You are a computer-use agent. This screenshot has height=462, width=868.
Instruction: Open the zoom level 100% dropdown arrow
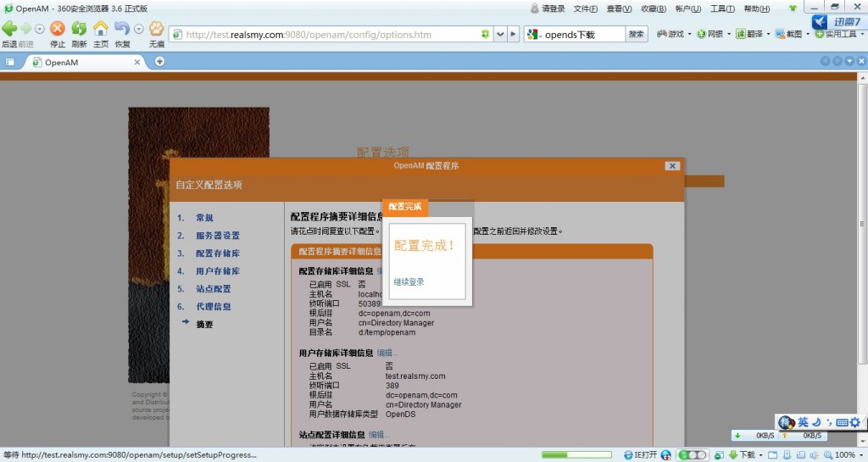click(x=861, y=455)
